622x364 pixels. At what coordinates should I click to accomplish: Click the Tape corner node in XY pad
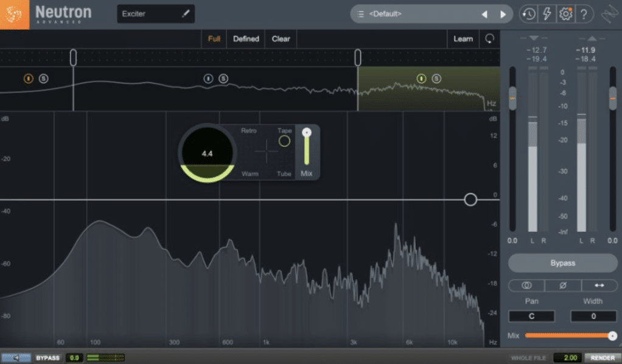284,141
